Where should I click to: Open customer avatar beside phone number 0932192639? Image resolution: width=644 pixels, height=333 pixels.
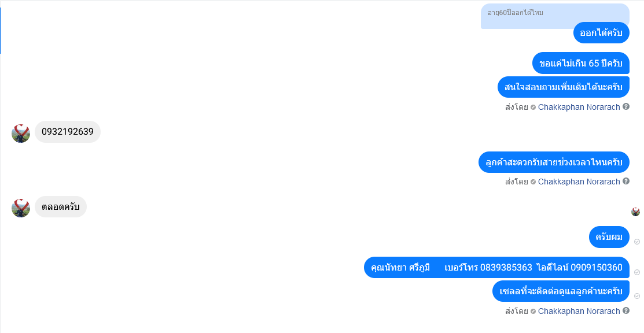(20, 134)
